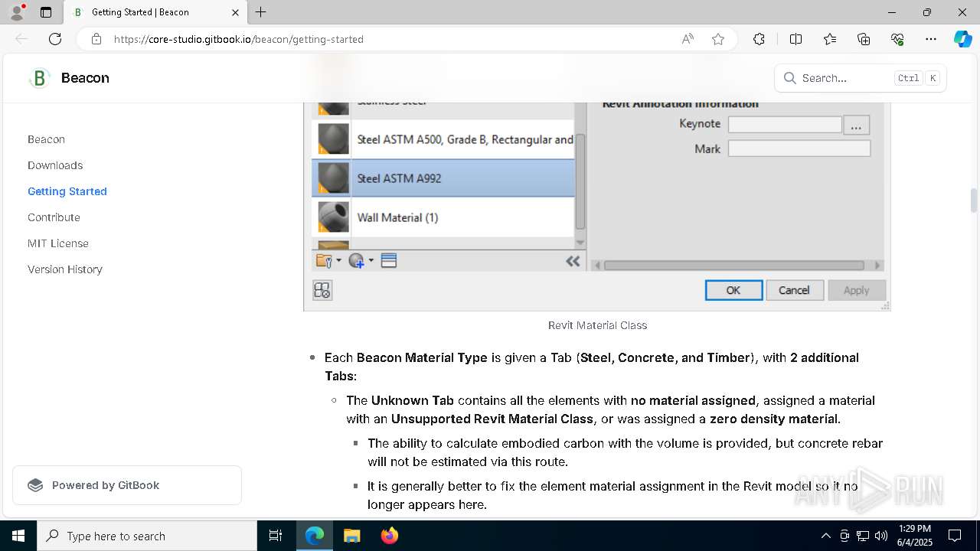Open Microsoft Edge from taskbar
This screenshot has width=980, height=551.
(x=315, y=536)
